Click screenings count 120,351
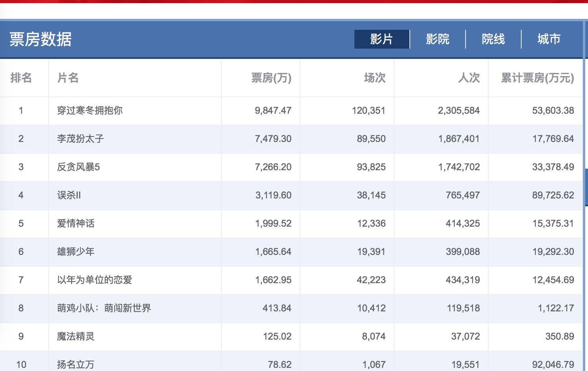The image size is (588, 371). point(369,111)
